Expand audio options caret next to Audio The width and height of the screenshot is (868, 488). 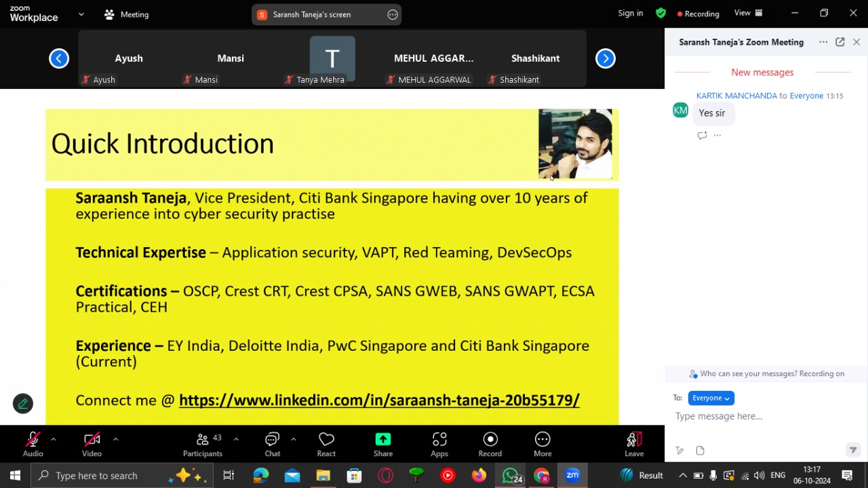point(53,439)
